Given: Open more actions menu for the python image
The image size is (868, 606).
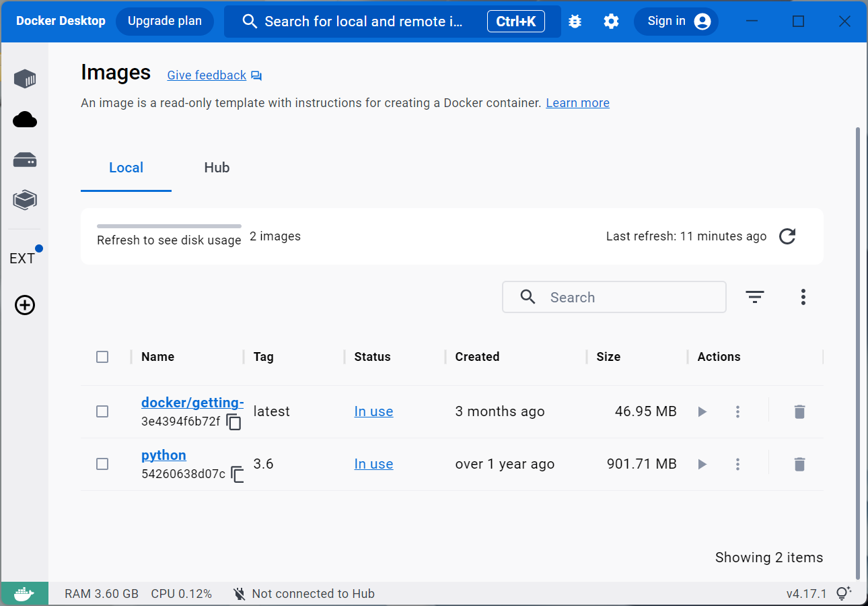Looking at the screenshot, I should (x=738, y=464).
